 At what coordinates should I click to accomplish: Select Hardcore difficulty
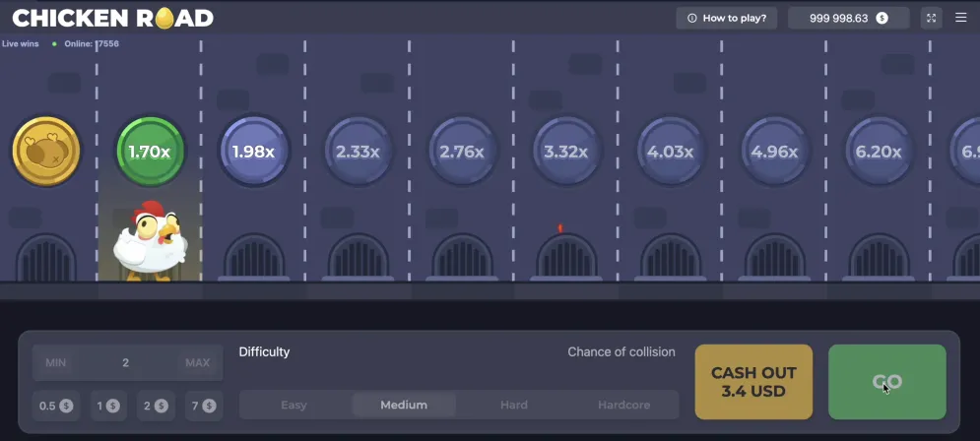[x=623, y=406]
